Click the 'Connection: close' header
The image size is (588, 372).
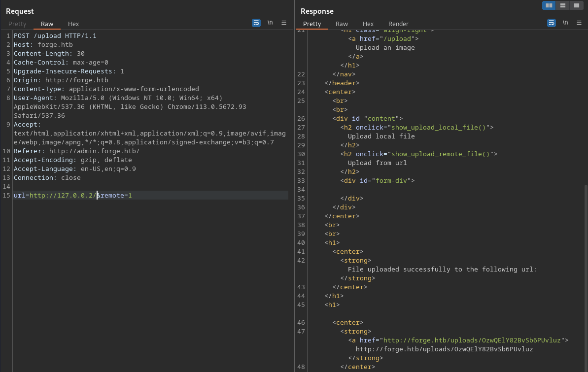pos(47,178)
